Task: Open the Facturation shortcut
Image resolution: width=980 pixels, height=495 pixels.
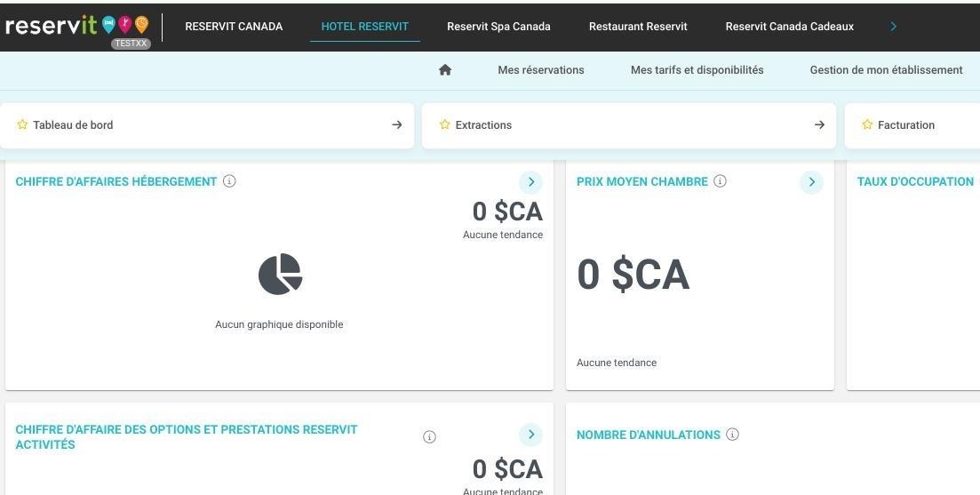Action: tap(912, 125)
